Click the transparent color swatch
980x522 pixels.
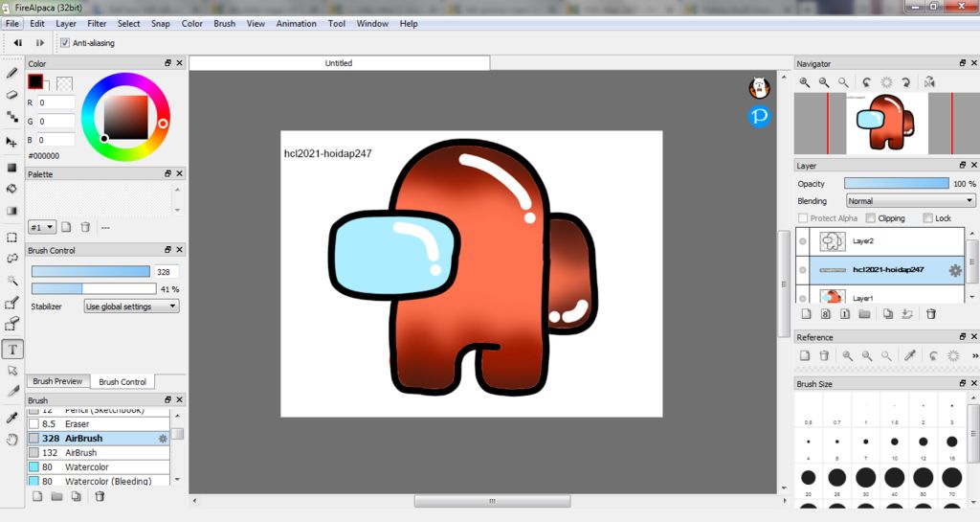tap(64, 83)
